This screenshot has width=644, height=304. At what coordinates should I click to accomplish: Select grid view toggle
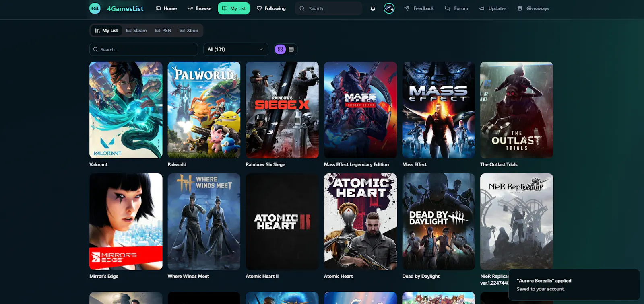(x=280, y=49)
